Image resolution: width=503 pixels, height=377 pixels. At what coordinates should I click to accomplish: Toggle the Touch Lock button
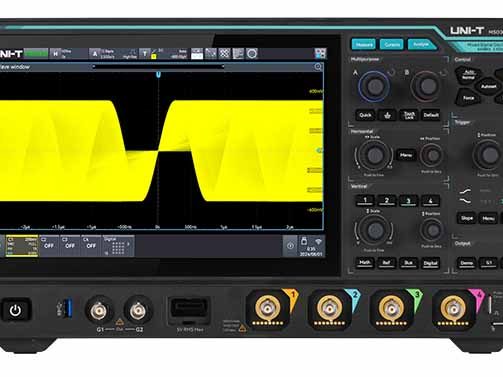(x=409, y=115)
